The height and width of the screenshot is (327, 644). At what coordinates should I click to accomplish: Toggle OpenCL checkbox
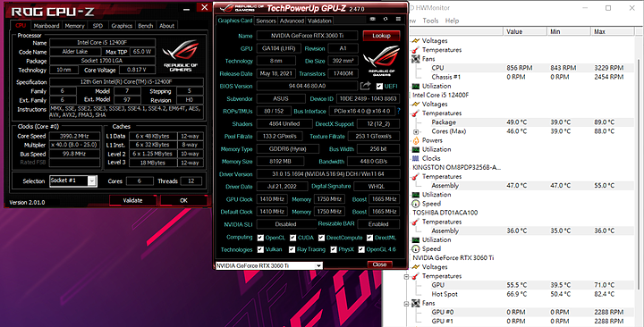point(260,238)
